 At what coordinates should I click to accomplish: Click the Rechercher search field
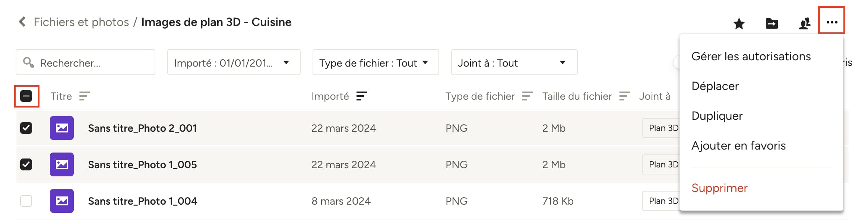[x=86, y=63]
